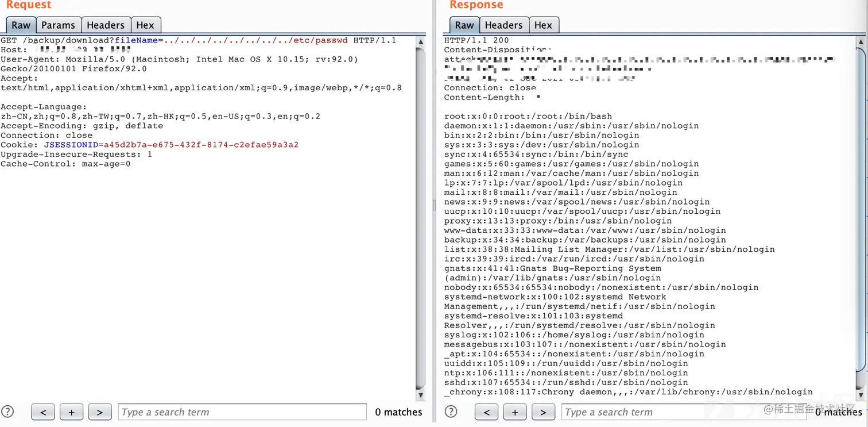Screen dimensions: 868x427
Task: Switch to Request Headers tab
Action: pyautogui.click(x=106, y=25)
